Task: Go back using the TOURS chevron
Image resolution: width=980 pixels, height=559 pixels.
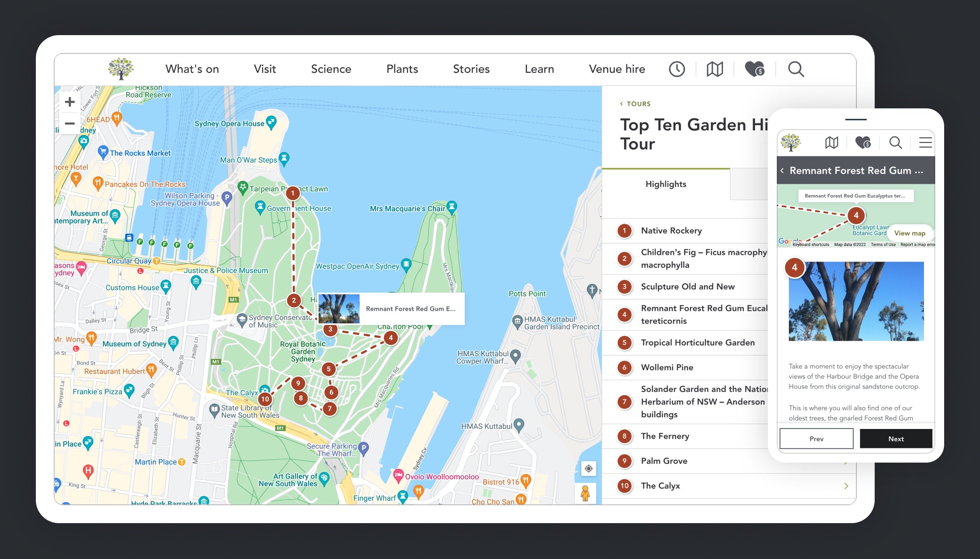Action: [x=621, y=104]
